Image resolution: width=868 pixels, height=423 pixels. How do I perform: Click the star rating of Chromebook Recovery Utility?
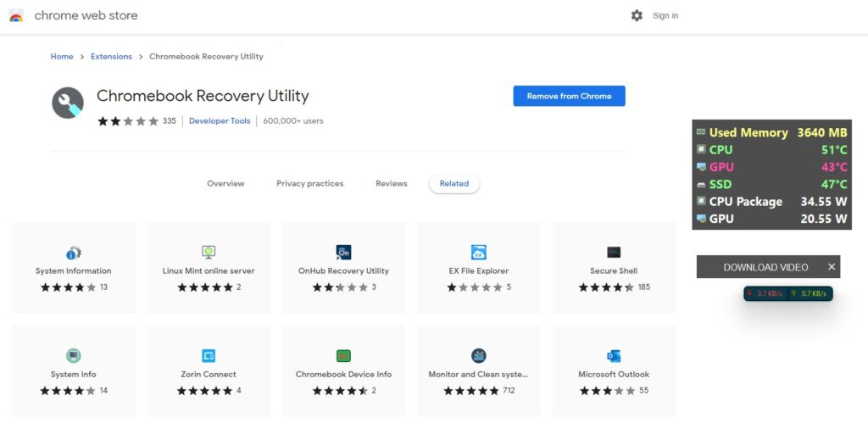(129, 120)
